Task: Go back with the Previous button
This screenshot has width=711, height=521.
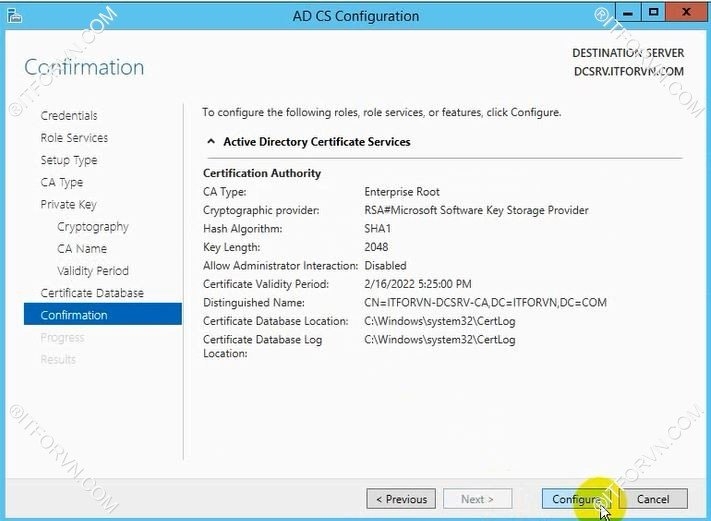Action: tap(401, 499)
